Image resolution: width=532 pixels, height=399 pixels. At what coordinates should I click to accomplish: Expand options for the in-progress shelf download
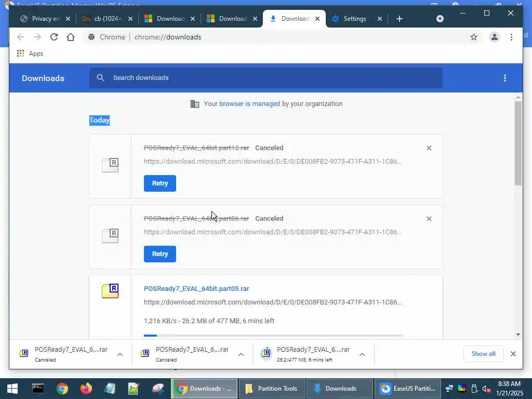[x=362, y=354]
